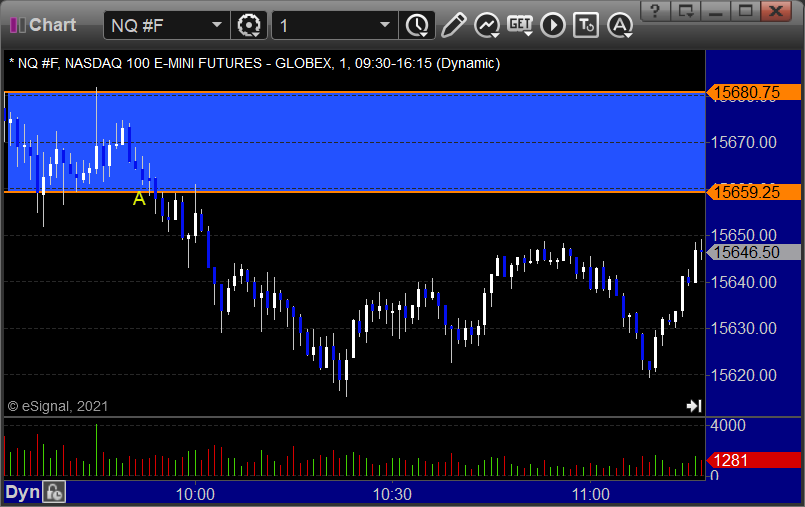Viewport: 805px width, 507px height.
Task: Click the GET data button icon
Action: pos(520,25)
